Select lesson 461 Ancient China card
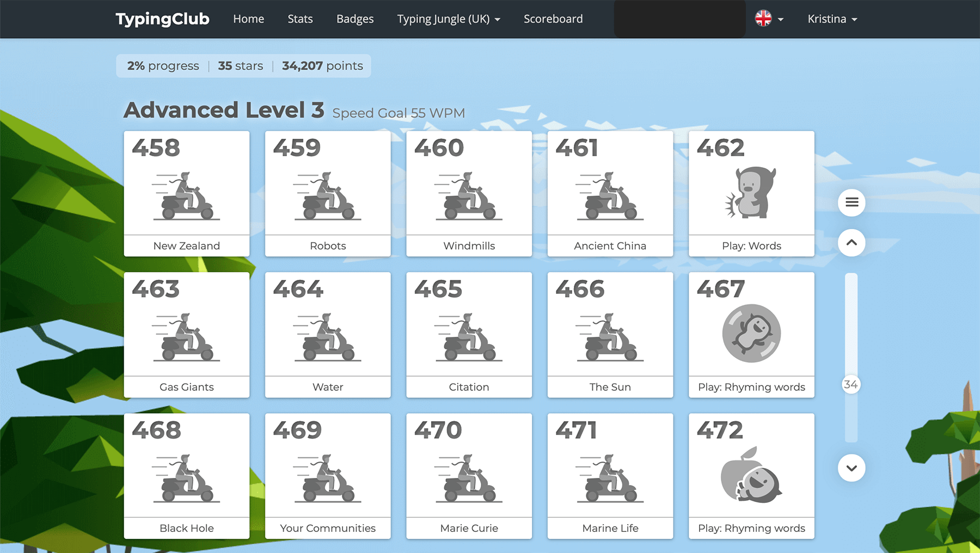980x553 pixels. coord(610,194)
